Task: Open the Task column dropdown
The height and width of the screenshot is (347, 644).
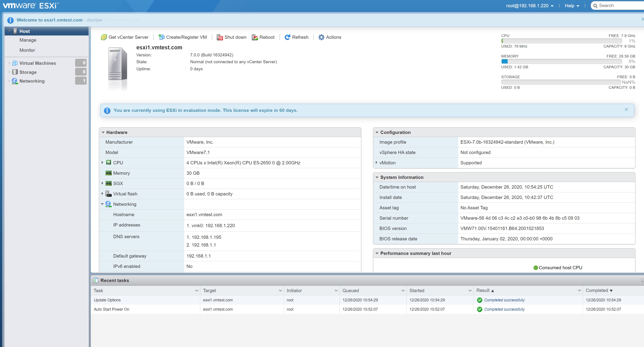Action: pos(197,291)
